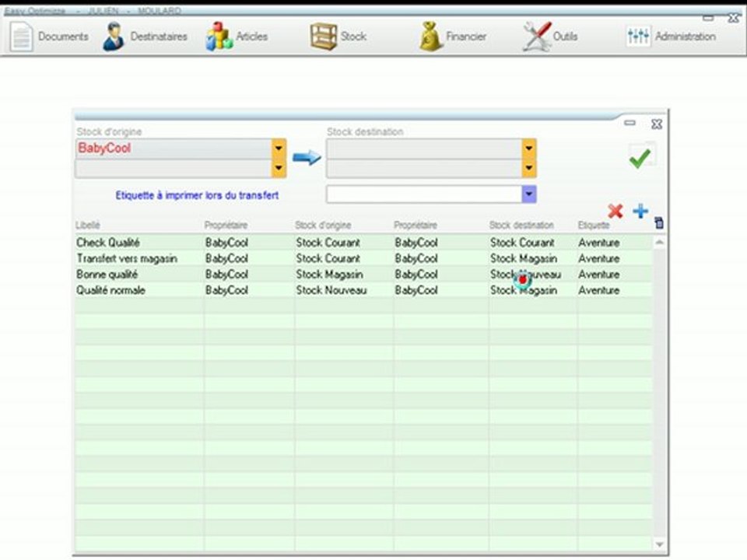The image size is (747, 560).
Task: Click Stock Nouveau origin in Qualité normale row
Action: coord(331,290)
